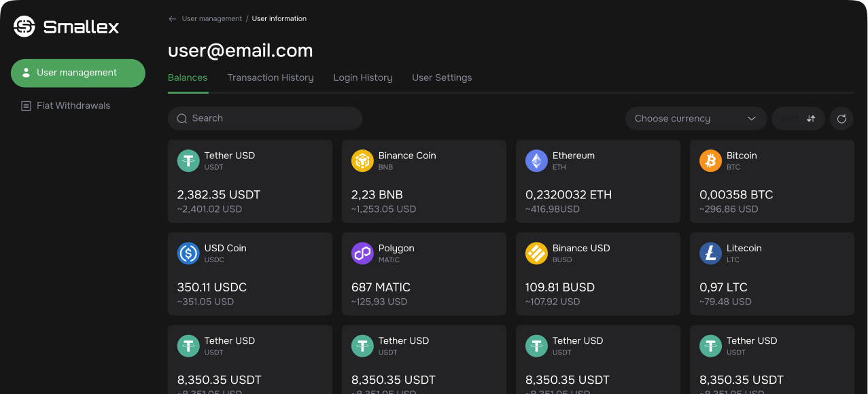Click the Binance Coin BNB icon
Image resolution: width=868 pixels, height=394 pixels.
click(362, 161)
